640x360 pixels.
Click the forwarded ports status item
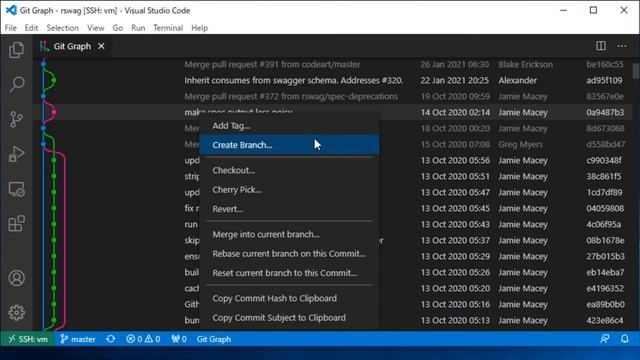179,339
